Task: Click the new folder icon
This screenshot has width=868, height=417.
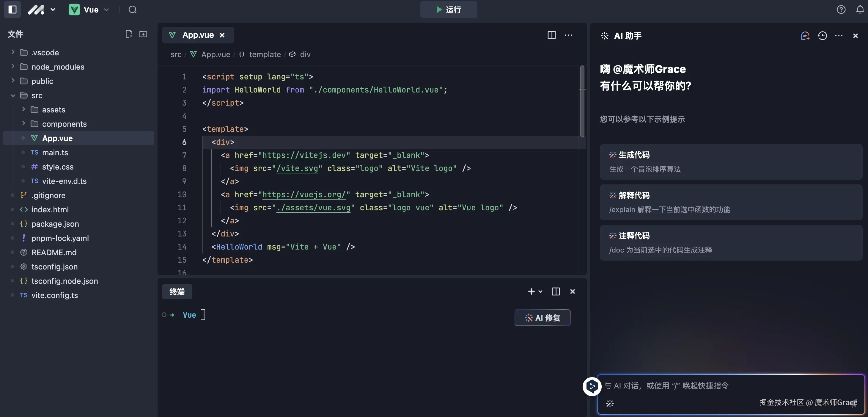Action: 143,34
